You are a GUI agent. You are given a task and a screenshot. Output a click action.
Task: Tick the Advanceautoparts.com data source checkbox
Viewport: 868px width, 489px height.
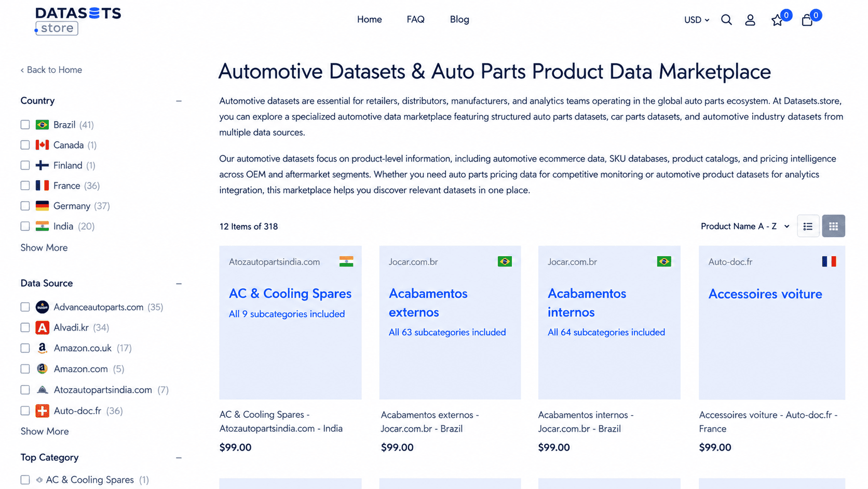pyautogui.click(x=25, y=307)
